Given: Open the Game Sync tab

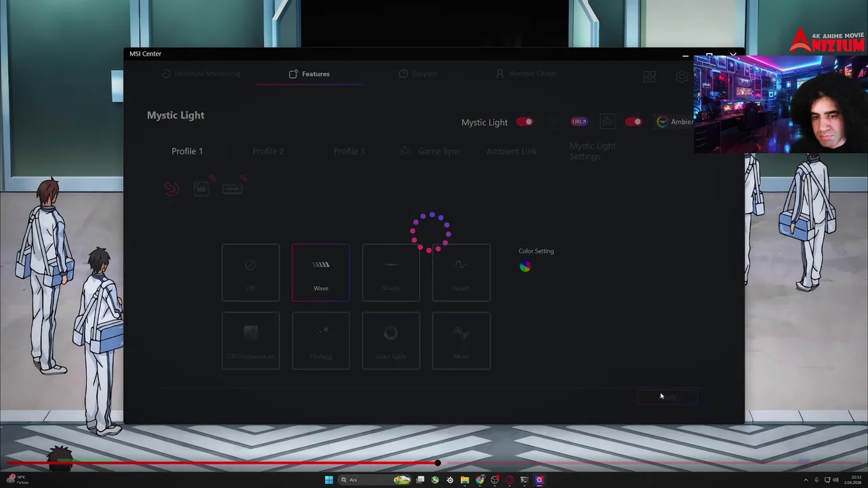Looking at the screenshot, I should click(x=431, y=151).
